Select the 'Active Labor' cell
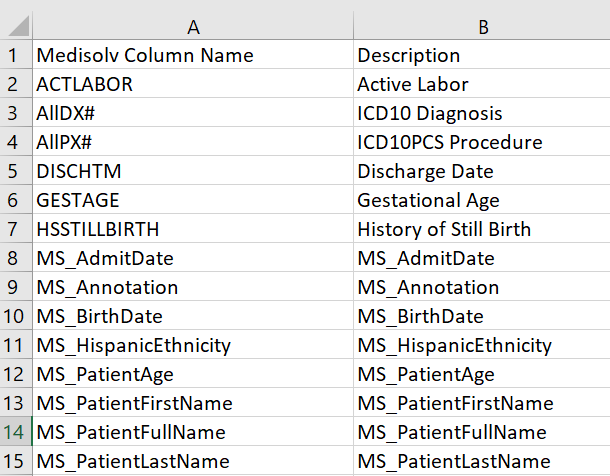Viewport: 610px width, 476px height. click(x=482, y=83)
